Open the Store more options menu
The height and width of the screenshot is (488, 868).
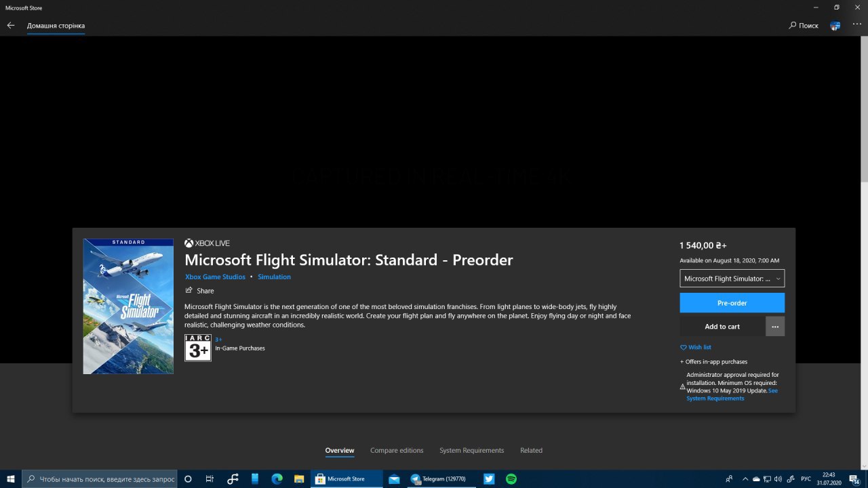click(857, 24)
